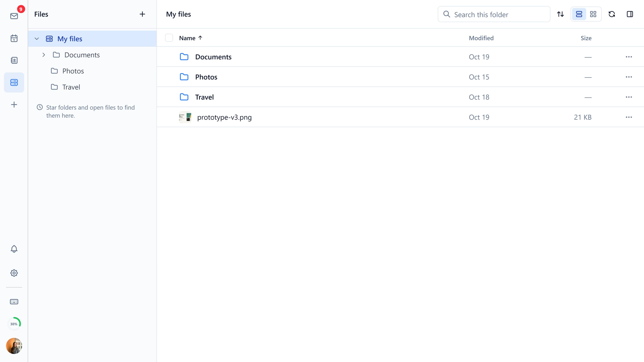
Task: Tick the select-all checkbox in header
Action: click(169, 38)
